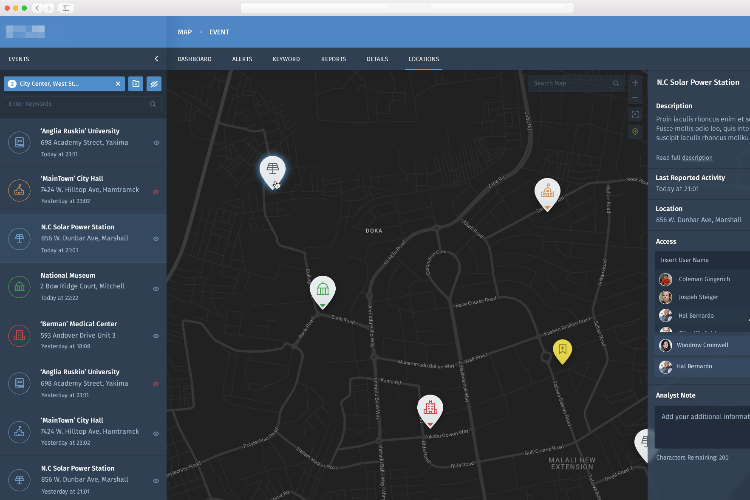Remove the City Center, West St filter chip

(118, 84)
